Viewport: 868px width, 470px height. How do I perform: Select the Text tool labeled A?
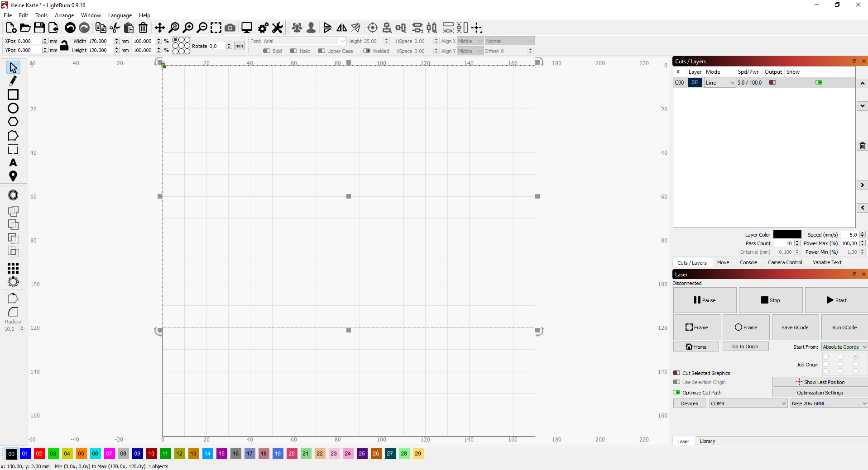click(x=13, y=162)
